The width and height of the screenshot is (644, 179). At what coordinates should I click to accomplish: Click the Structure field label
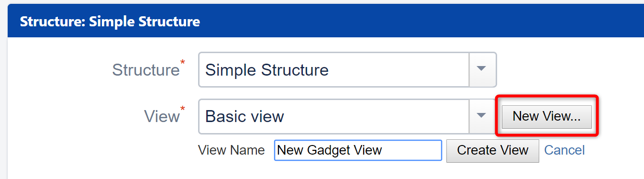pyautogui.click(x=145, y=70)
